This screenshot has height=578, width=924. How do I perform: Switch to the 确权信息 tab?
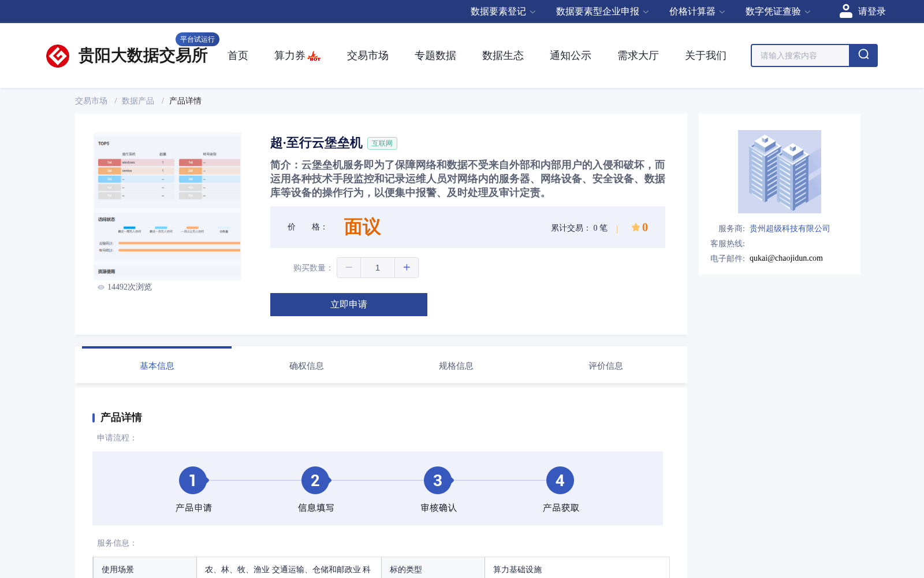[306, 366]
